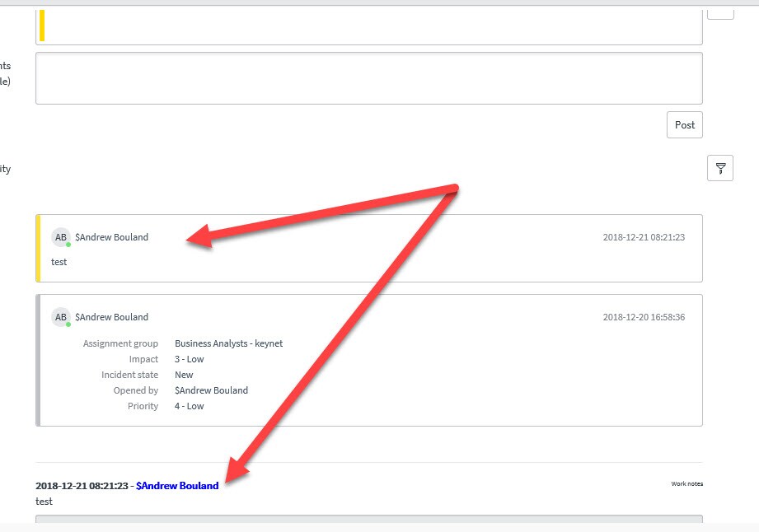Viewport: 759px width, 532px height.
Task: Click the Opened by value $Andrew Bouland
Action: (211, 390)
